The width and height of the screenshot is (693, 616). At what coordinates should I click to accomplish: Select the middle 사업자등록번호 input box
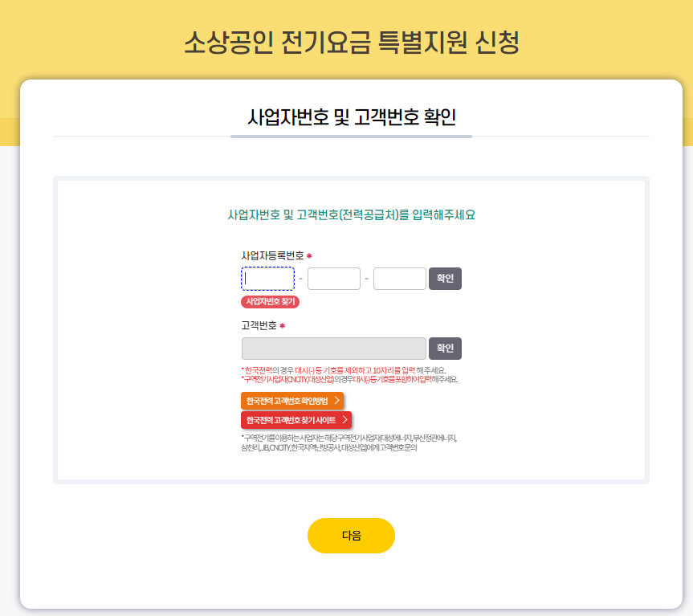(334, 279)
